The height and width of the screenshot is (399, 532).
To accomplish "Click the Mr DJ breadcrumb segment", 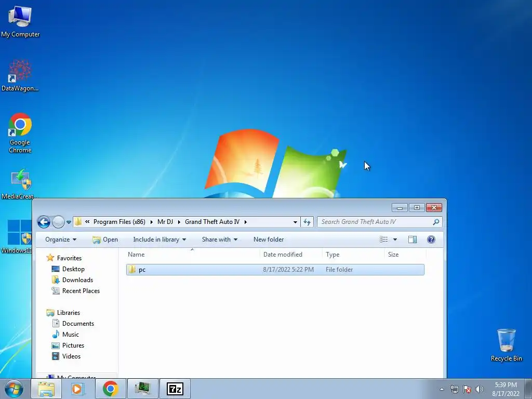I will pos(165,221).
